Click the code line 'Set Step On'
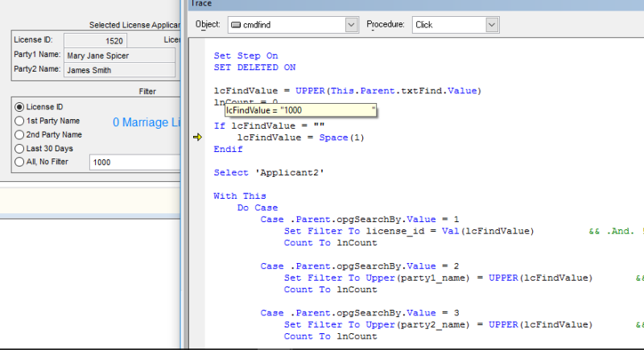This screenshot has height=350, width=644. [x=246, y=56]
